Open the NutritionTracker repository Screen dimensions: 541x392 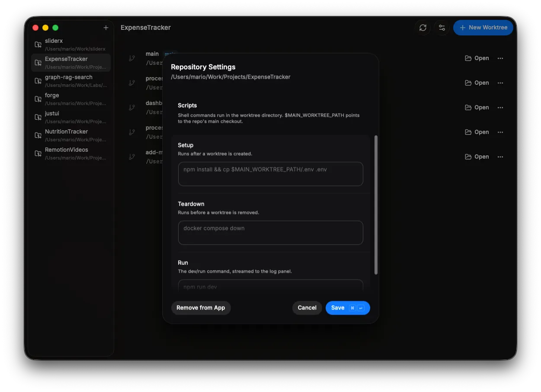point(71,135)
